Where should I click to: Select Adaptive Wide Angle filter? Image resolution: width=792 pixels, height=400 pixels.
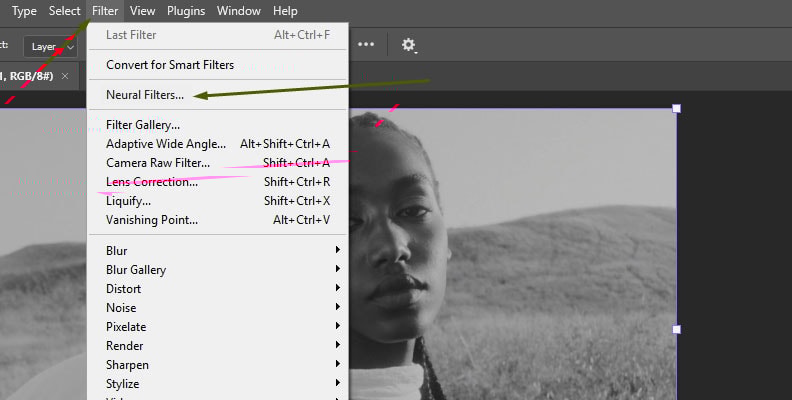tap(166, 144)
